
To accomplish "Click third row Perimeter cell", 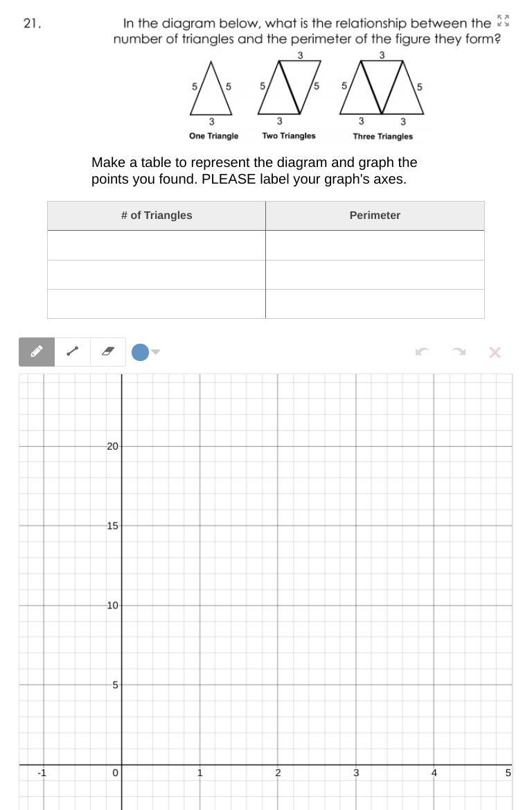I will [375, 303].
